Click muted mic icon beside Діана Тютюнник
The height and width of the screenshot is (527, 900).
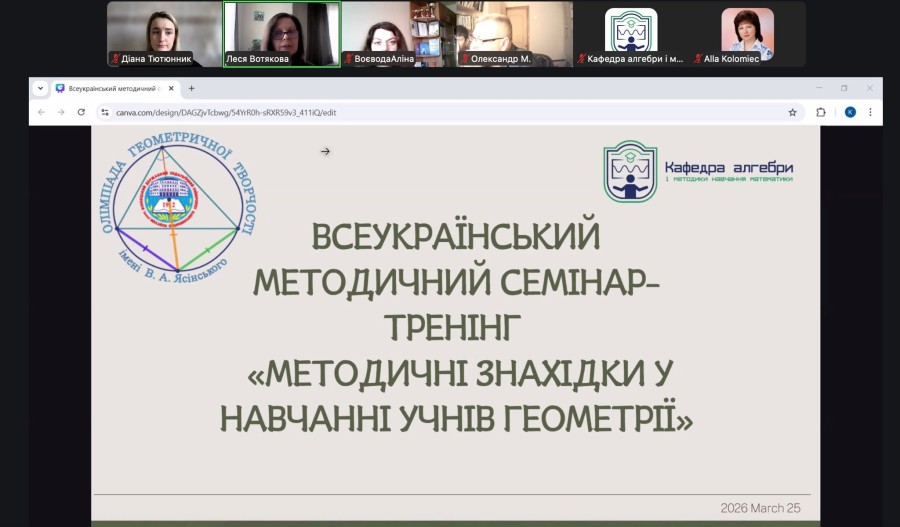(x=115, y=59)
